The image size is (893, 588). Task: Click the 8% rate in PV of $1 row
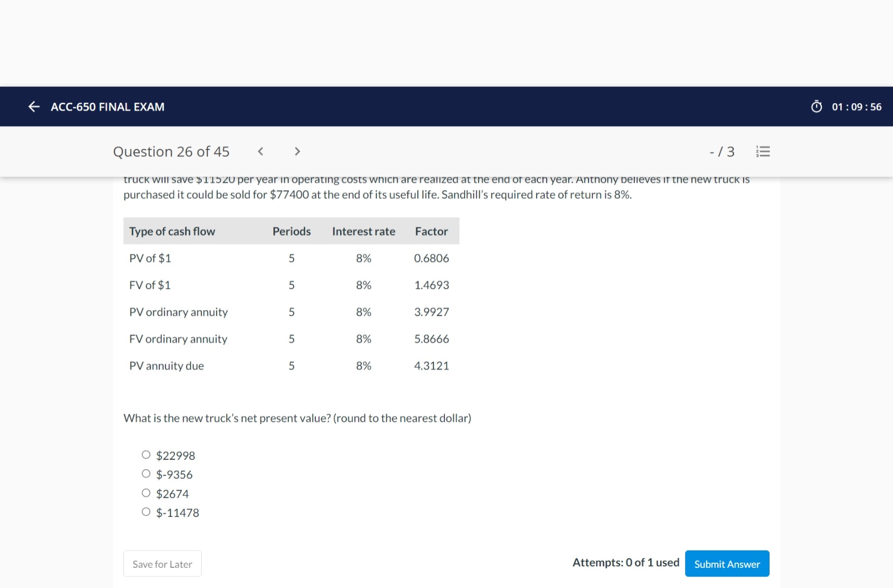point(364,258)
